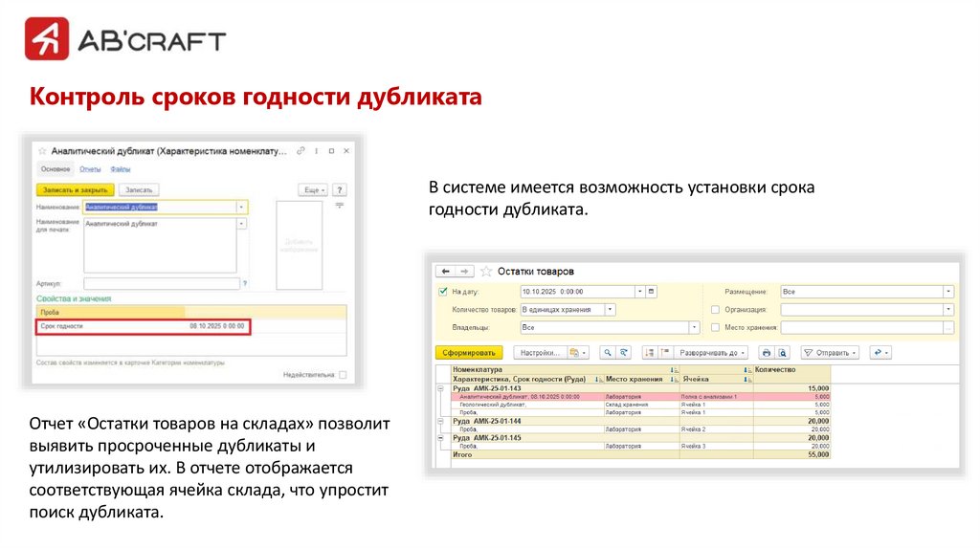The height and width of the screenshot is (549, 980).
Task: Click the print preview icon
Action: pos(782,353)
